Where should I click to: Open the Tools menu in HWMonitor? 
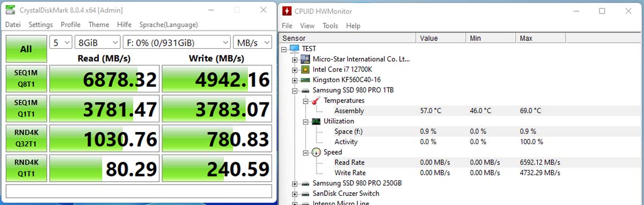[331, 26]
